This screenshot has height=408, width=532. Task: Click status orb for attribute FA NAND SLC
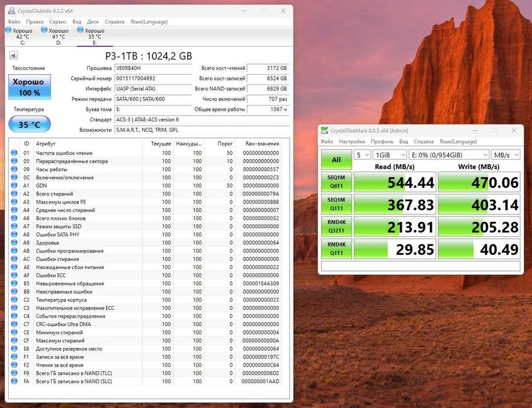[x=14, y=381]
